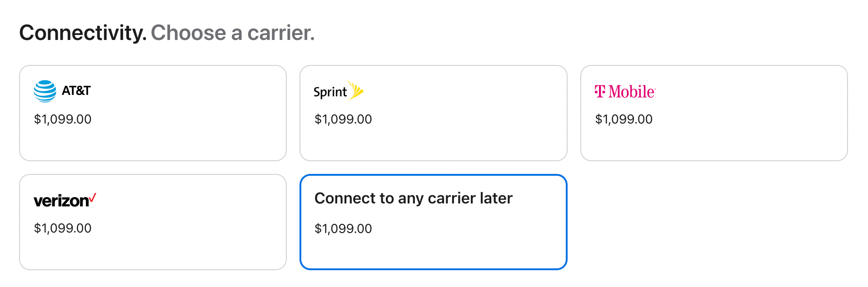The width and height of the screenshot is (868, 287).
Task: Click the $1,099.00 price under AT&T
Action: [x=62, y=119]
